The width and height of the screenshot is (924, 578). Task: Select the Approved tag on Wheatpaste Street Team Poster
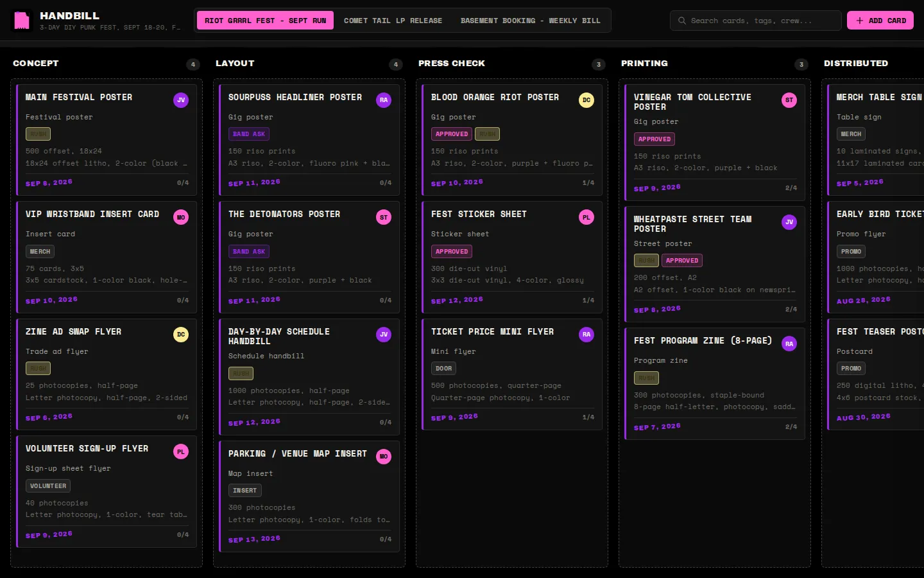(x=682, y=261)
